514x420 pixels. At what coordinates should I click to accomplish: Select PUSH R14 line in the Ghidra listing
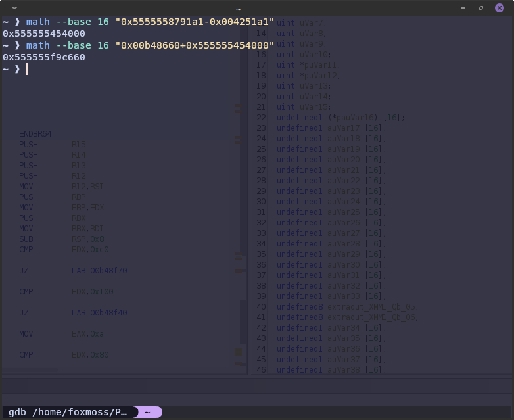(x=52, y=154)
